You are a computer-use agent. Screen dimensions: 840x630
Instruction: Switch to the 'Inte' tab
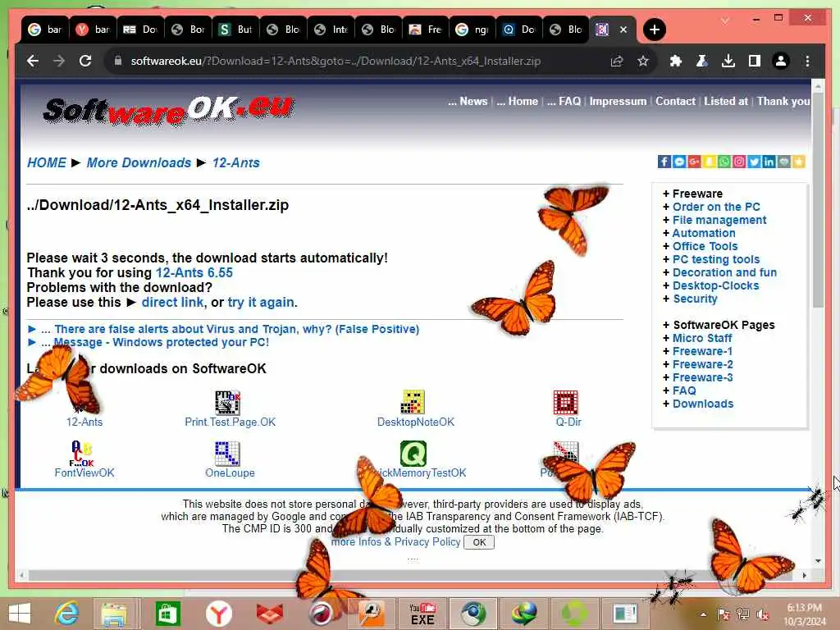coord(331,30)
